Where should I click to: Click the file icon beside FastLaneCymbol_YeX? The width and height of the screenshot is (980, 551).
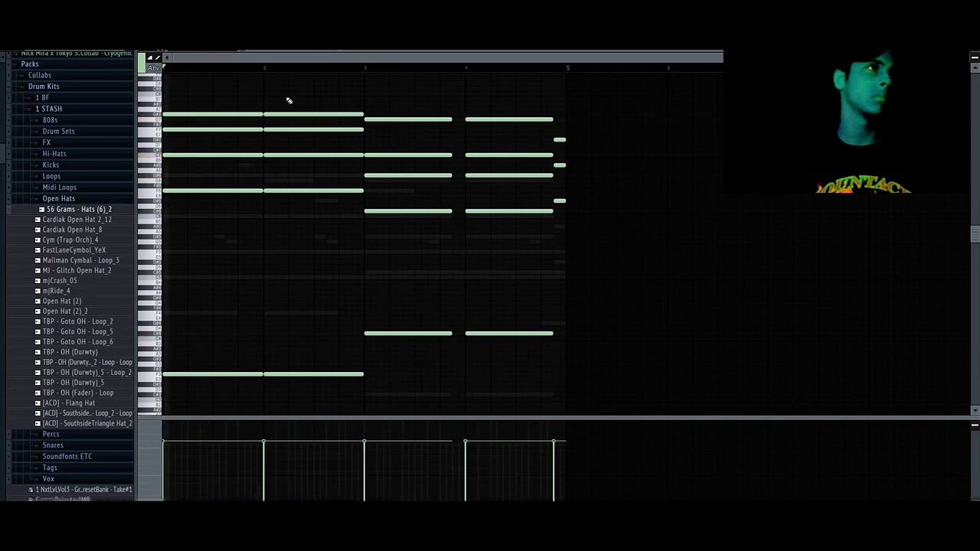pos(38,250)
